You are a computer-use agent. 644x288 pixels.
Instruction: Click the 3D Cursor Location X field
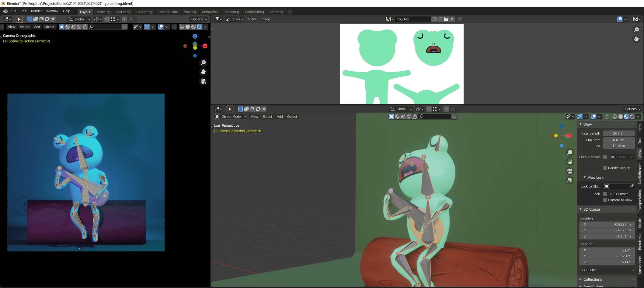[607, 224]
